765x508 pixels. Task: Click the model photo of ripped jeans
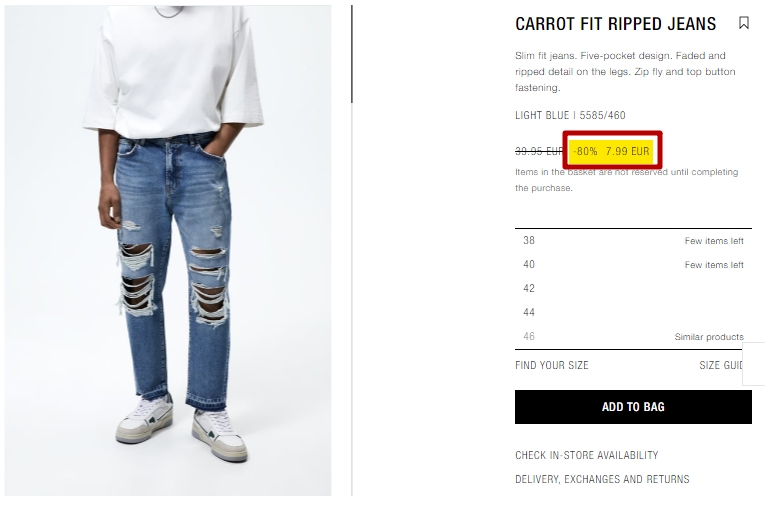[168, 251]
